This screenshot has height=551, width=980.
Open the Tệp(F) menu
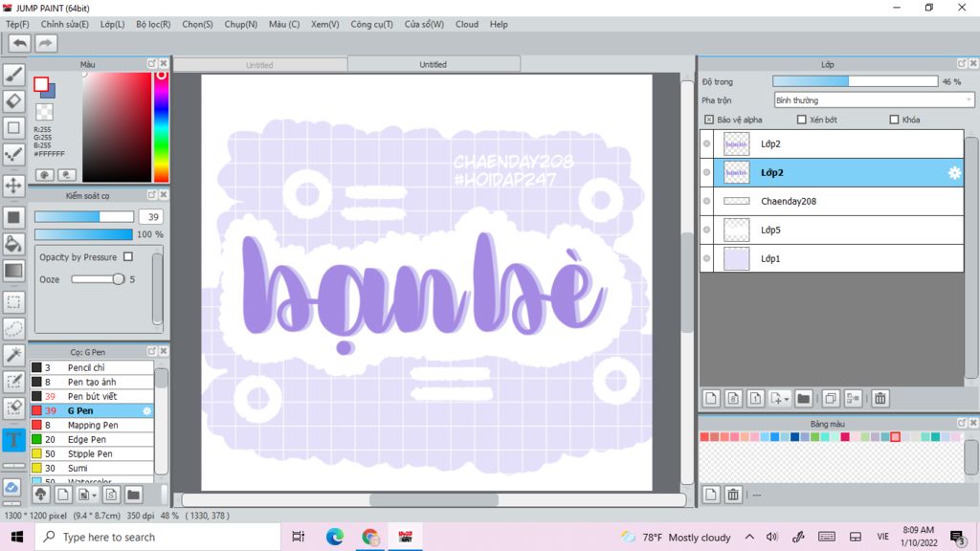click(x=17, y=24)
